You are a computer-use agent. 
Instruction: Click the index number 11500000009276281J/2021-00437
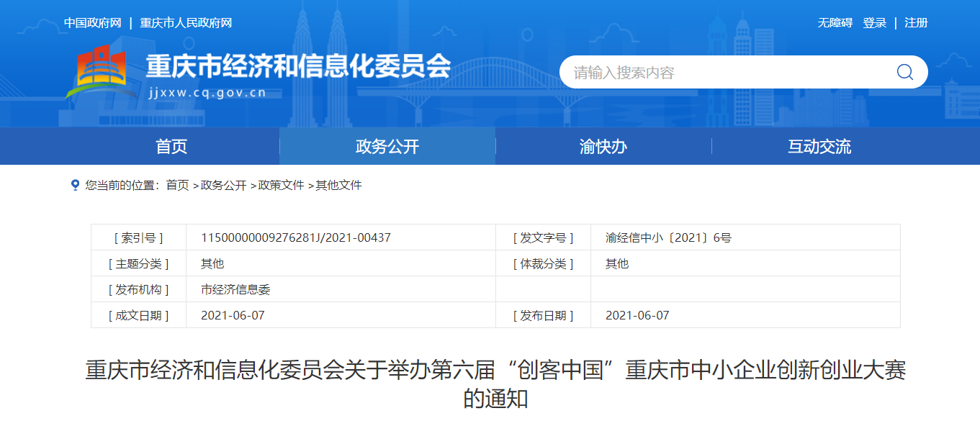tap(296, 237)
